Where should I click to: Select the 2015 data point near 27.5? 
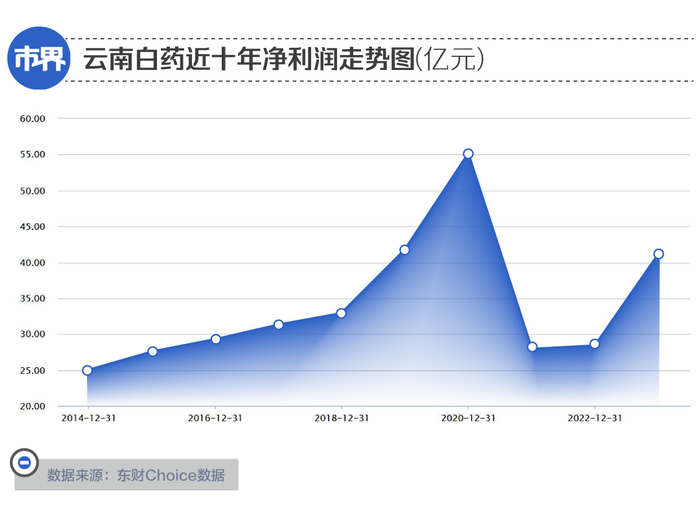tap(152, 351)
